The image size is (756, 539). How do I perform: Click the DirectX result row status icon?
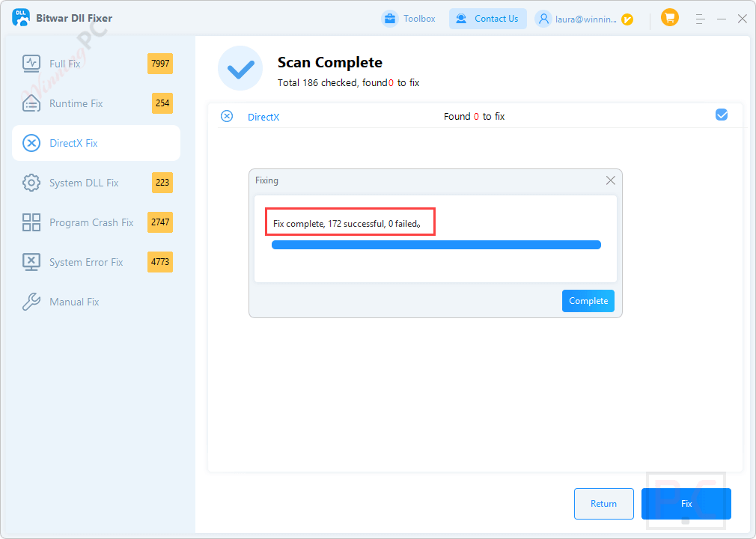(227, 116)
